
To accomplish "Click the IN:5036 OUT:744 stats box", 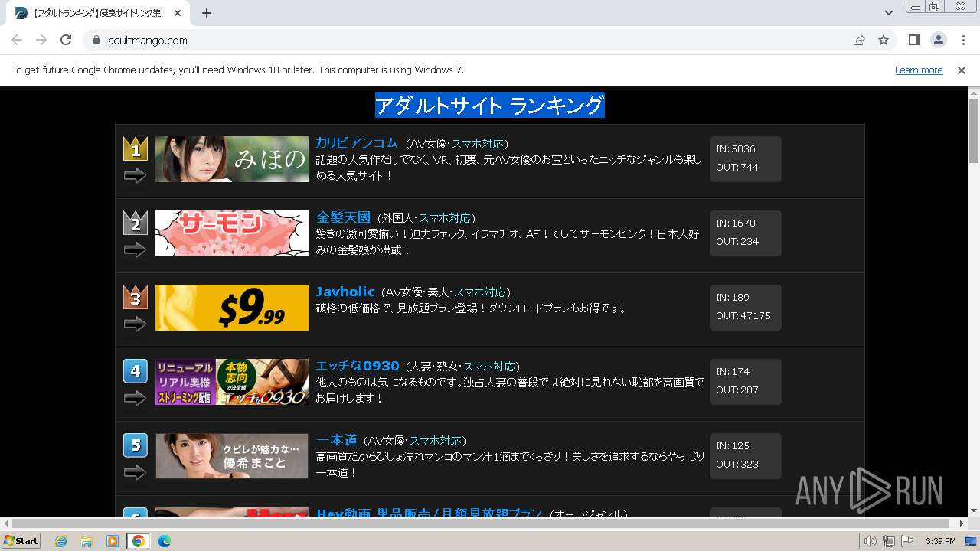I will pyautogui.click(x=745, y=159).
